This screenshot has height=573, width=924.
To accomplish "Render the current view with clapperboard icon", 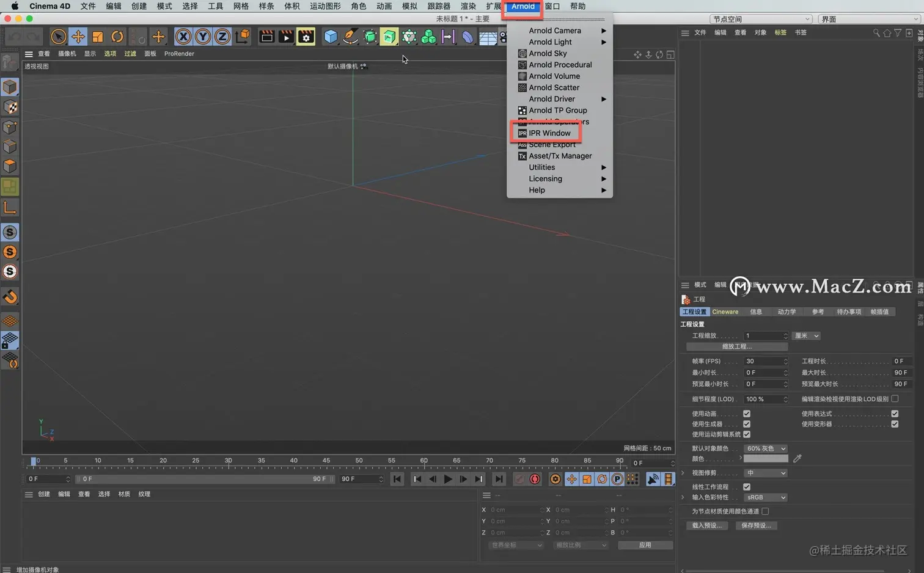I will point(266,37).
